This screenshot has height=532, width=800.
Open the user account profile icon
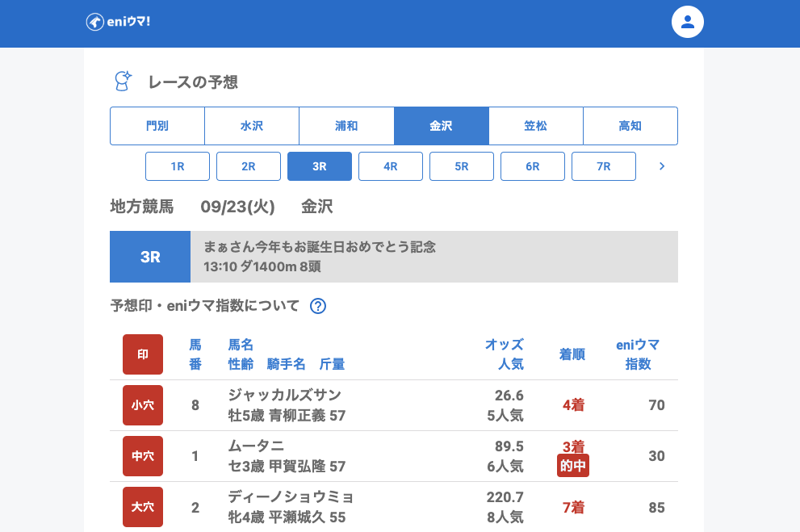tap(688, 22)
